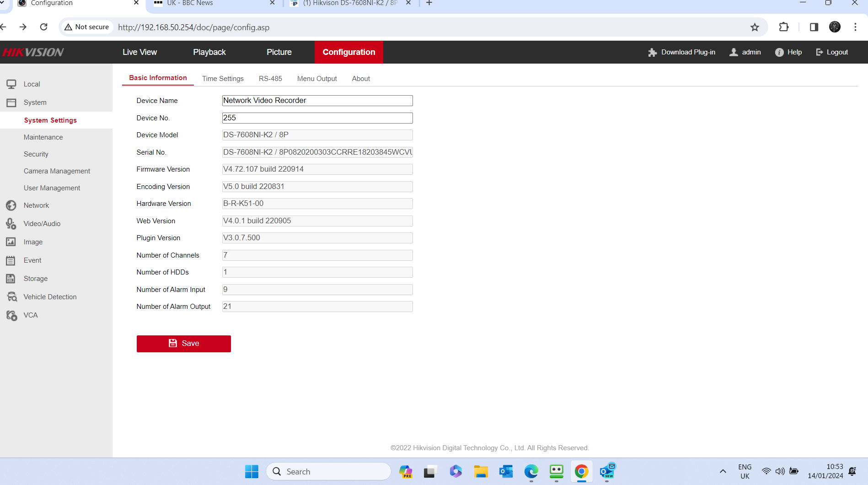Open Image settings using the picture icon

point(12,242)
